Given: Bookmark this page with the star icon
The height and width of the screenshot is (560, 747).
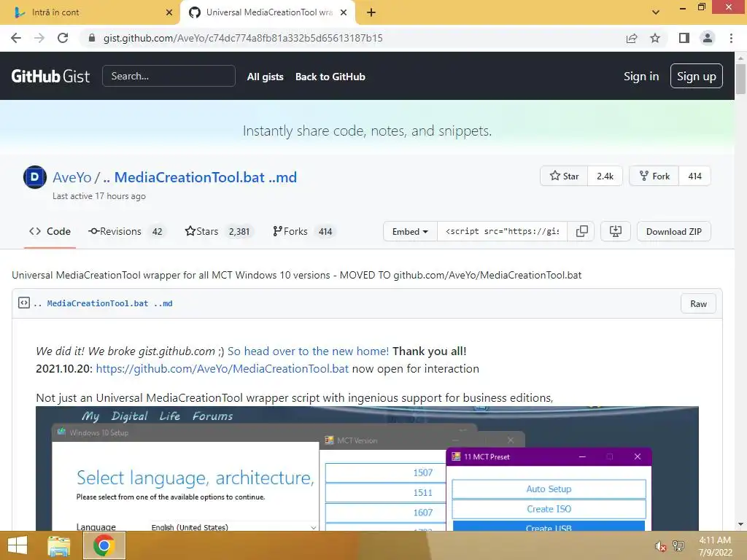Looking at the screenshot, I should (x=655, y=38).
